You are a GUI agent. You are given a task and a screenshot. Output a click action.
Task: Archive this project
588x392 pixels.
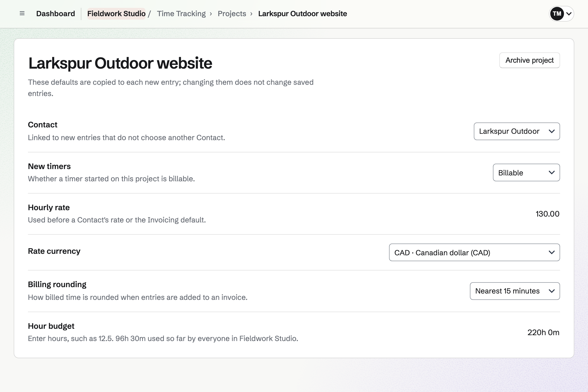coord(529,60)
